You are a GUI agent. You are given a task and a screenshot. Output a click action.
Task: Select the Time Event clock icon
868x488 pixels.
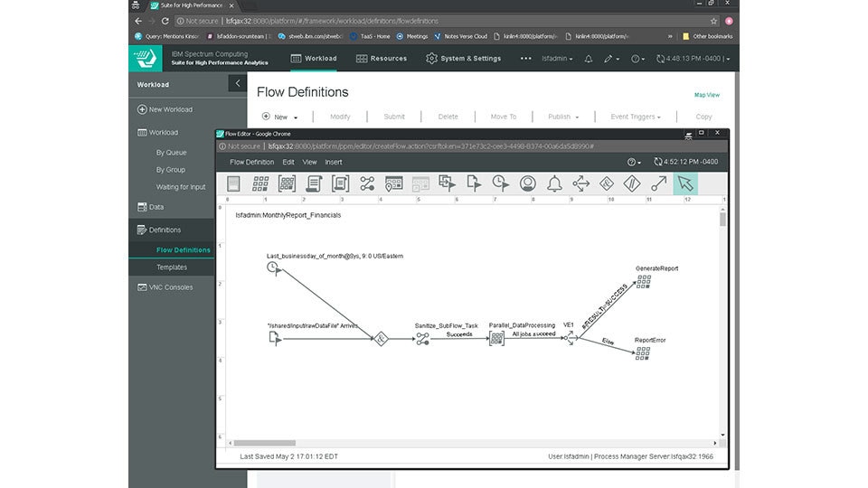click(500, 183)
